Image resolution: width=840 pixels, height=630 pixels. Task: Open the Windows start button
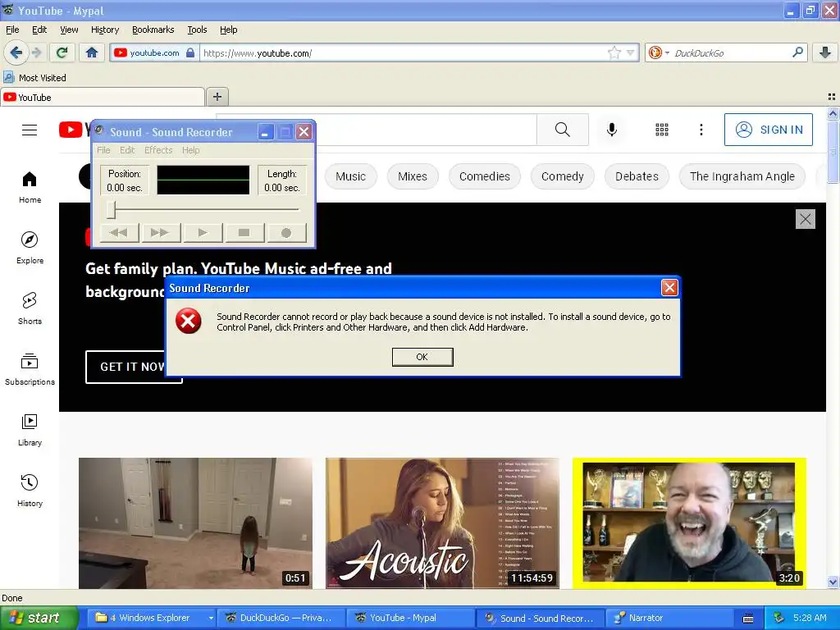tap(39, 618)
